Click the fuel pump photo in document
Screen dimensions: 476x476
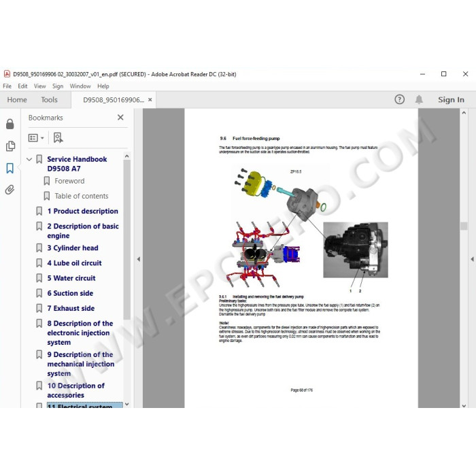pos(356,250)
